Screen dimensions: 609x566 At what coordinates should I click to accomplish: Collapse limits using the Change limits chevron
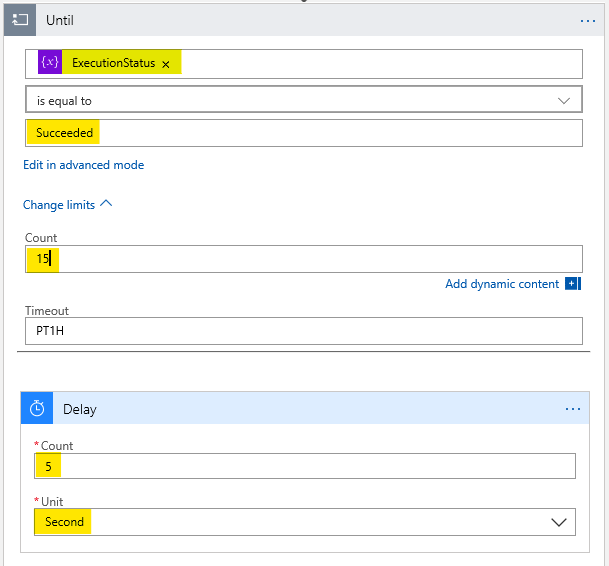click(x=107, y=204)
